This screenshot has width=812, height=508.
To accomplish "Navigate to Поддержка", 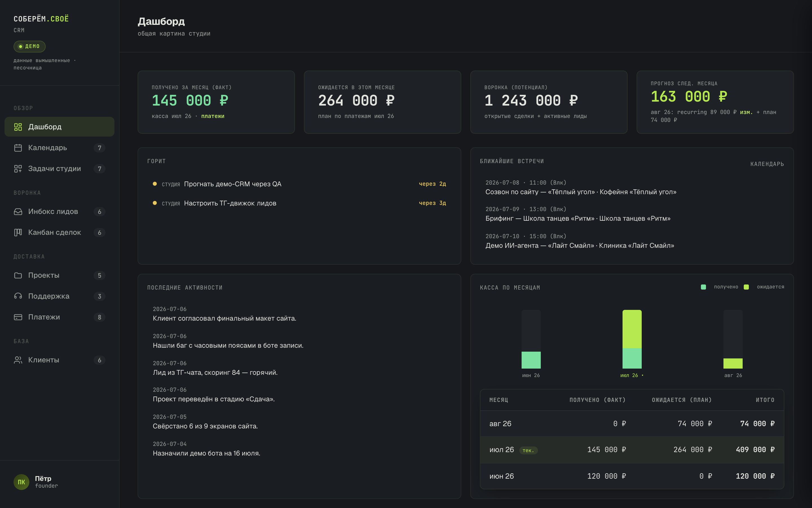I will pos(59,296).
